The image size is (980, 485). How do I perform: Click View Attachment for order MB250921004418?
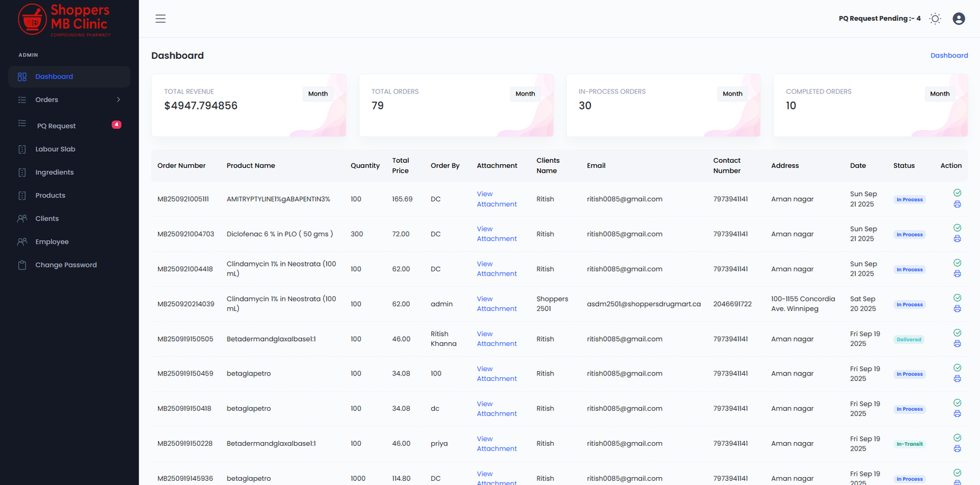tap(496, 269)
